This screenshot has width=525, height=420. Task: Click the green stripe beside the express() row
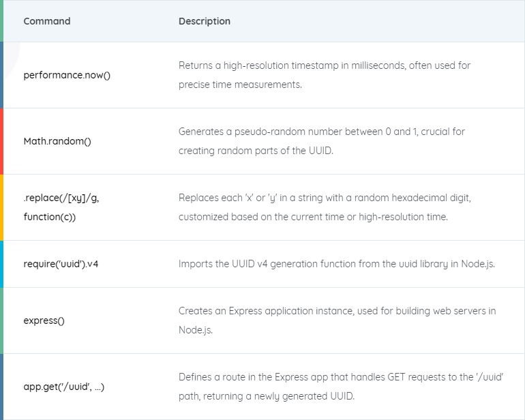(1, 320)
